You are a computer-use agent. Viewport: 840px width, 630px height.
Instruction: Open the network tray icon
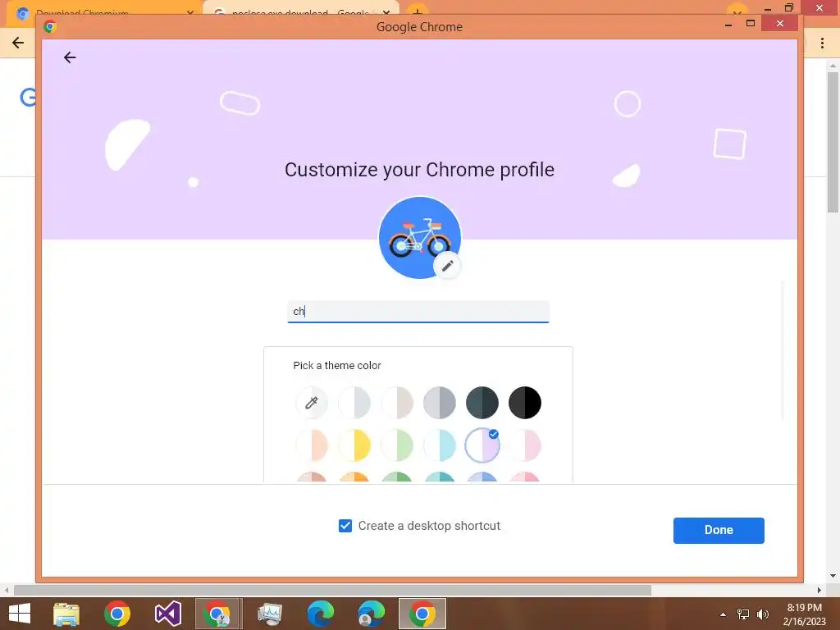click(743, 614)
